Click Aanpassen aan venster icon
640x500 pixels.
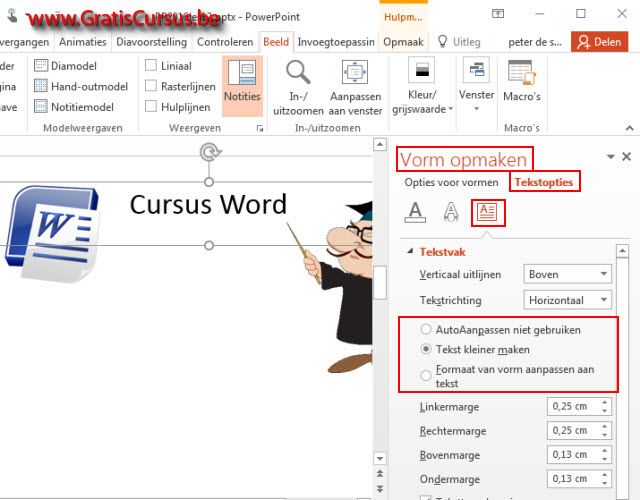[x=355, y=72]
